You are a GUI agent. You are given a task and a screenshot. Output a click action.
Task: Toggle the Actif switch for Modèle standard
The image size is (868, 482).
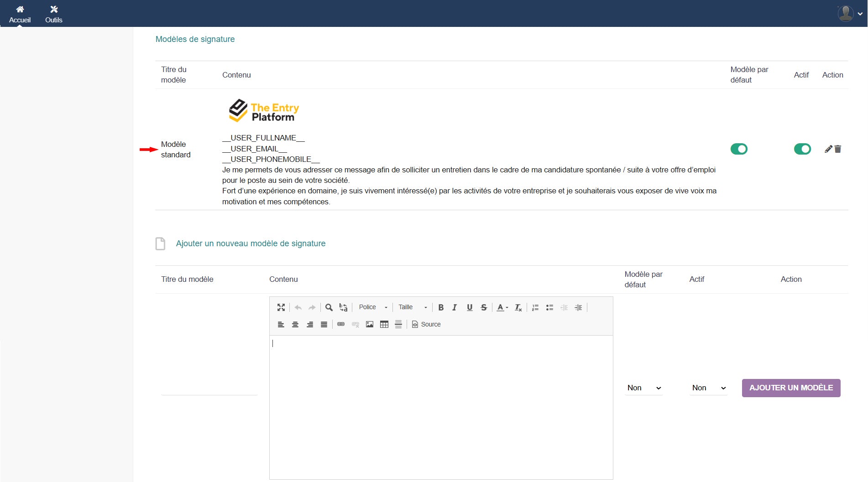coord(802,149)
